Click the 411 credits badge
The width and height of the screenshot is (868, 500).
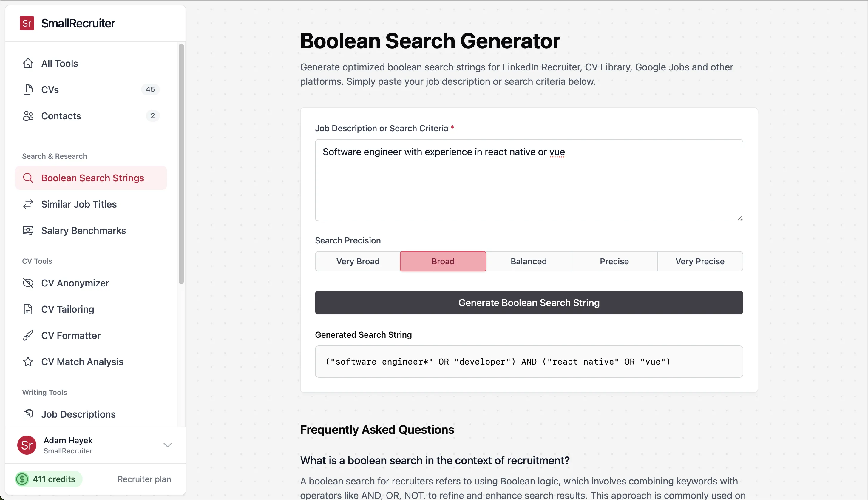pyautogui.click(x=48, y=479)
